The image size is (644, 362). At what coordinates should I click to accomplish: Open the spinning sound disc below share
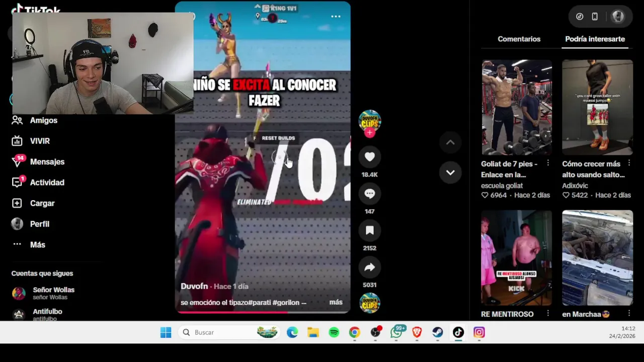coord(370,303)
